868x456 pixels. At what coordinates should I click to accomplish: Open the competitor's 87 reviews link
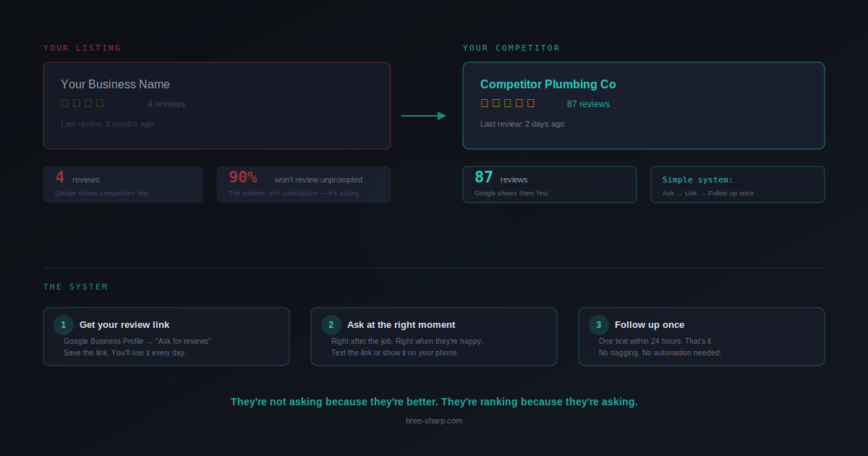(588, 104)
